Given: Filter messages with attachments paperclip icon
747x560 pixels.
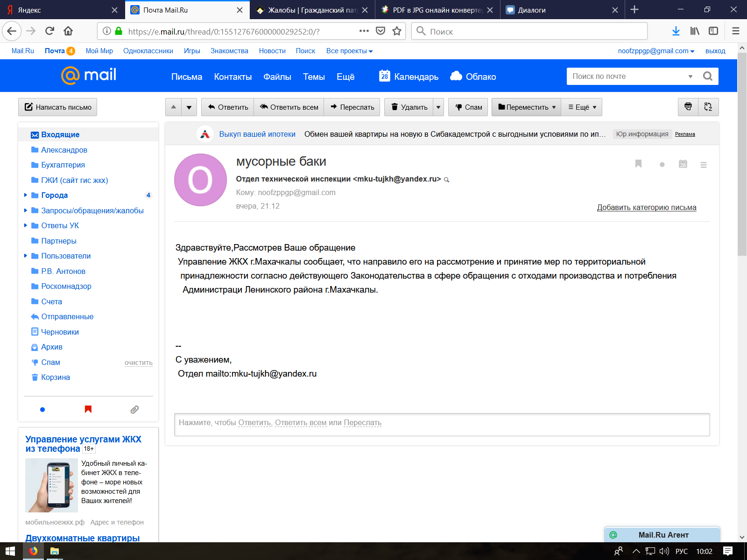Looking at the screenshot, I should coord(134,409).
